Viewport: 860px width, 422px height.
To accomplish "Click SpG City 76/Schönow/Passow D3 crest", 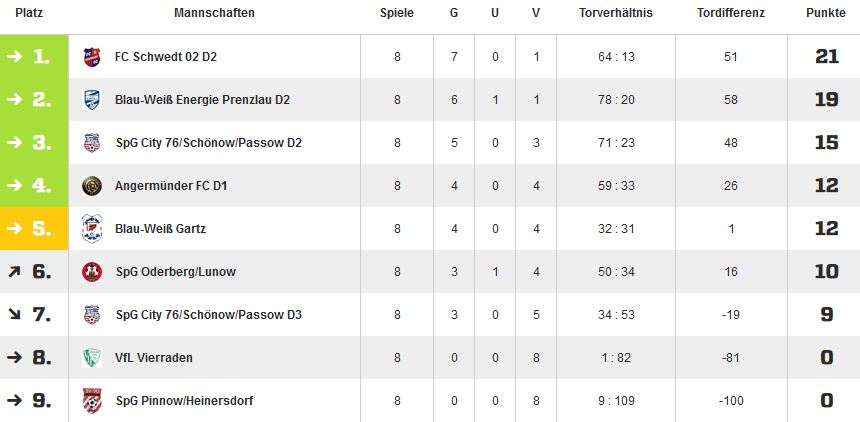I will 92,315.
